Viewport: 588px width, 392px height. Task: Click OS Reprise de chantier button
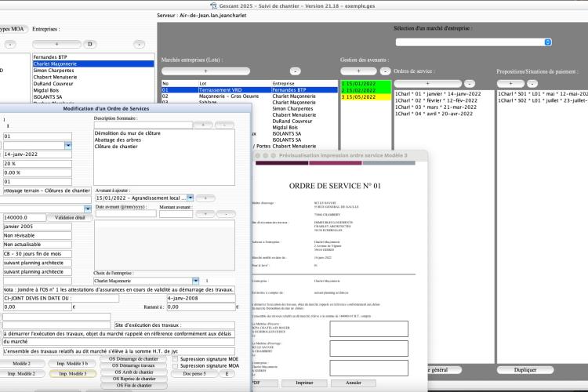click(x=133, y=379)
